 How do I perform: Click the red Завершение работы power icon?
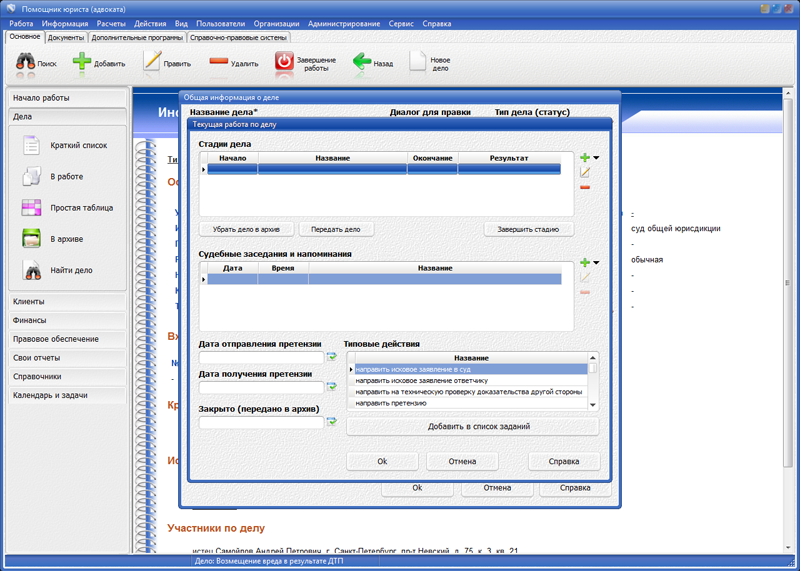284,62
